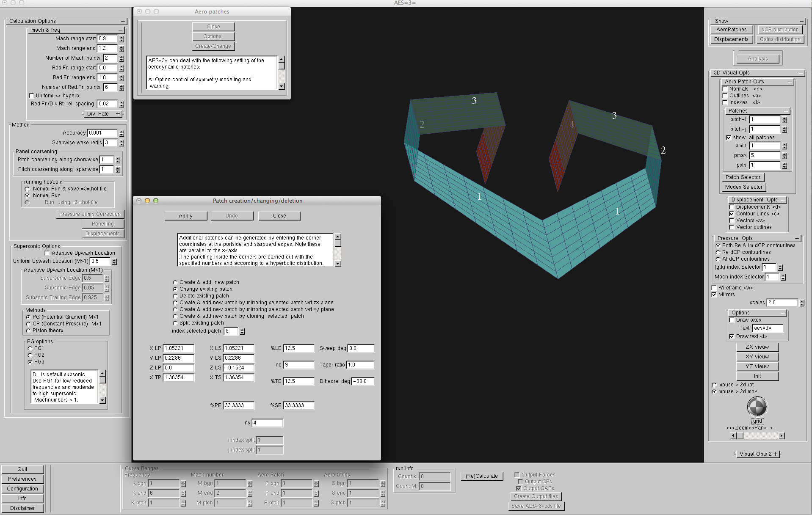
Task: Click the X LP coordinate field
Action: [x=178, y=348]
